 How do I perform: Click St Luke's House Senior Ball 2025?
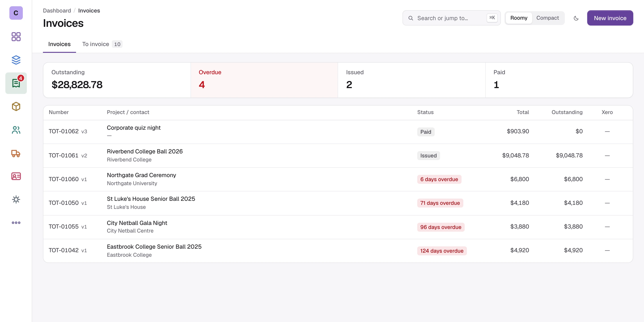click(151, 199)
